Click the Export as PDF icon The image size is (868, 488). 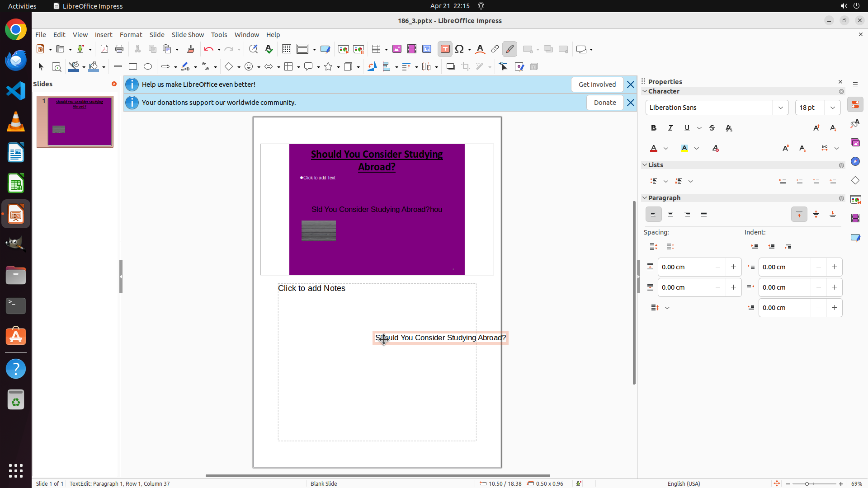pyautogui.click(x=104, y=49)
